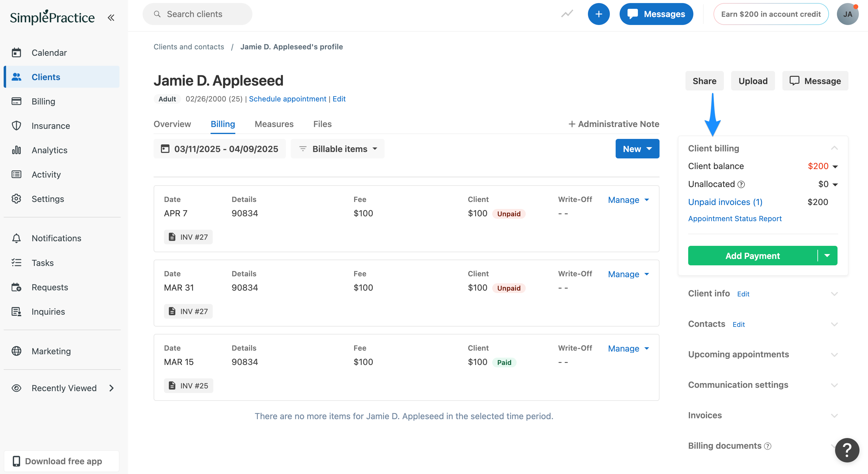Open invoice INV #25 for MAR 15
This screenshot has height=474, width=868.
(189, 386)
